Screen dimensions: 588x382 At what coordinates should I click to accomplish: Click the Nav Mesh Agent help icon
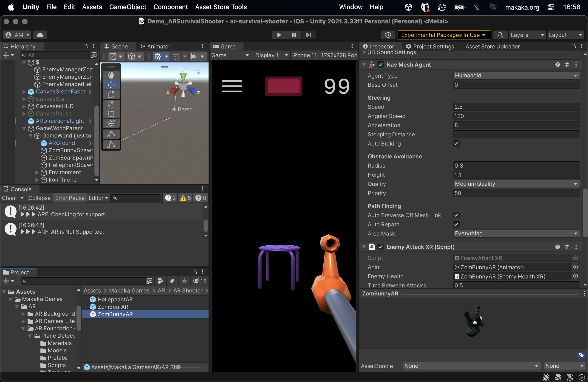(558, 65)
